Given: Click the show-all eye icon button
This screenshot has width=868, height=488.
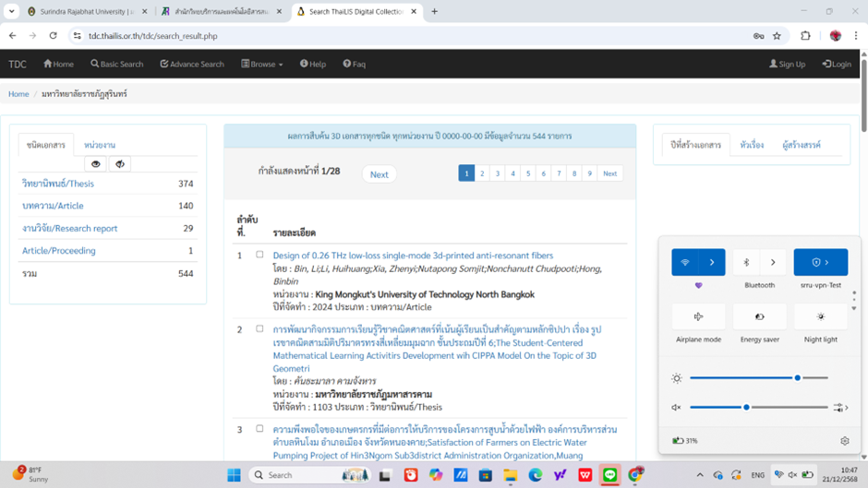Looking at the screenshot, I should pos(96,164).
